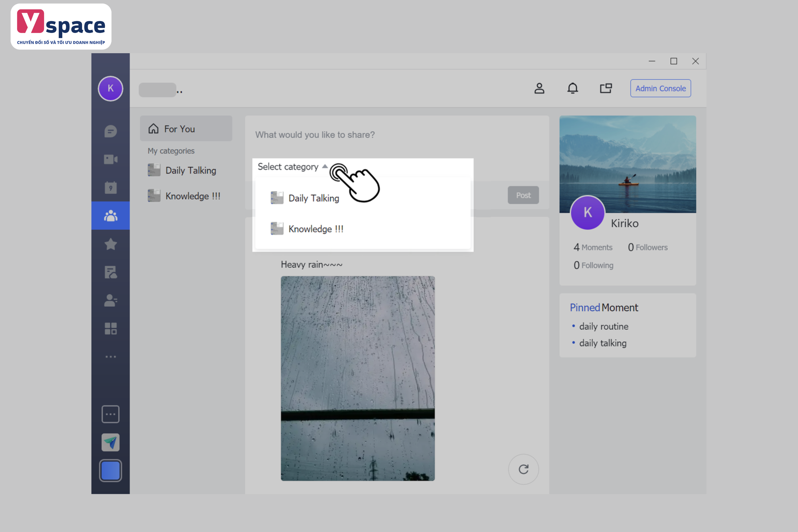Refresh the feed with circular arrow button
Viewport: 798px width, 532px height.
(523, 469)
